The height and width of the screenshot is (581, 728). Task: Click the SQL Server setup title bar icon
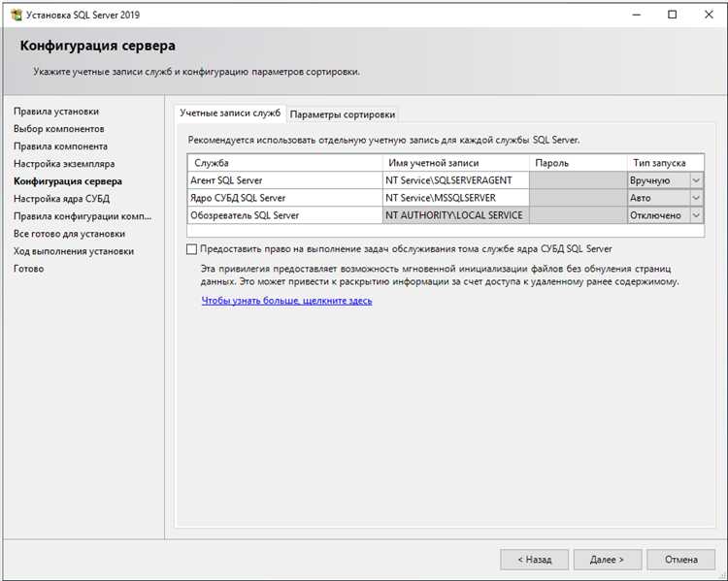click(x=17, y=15)
